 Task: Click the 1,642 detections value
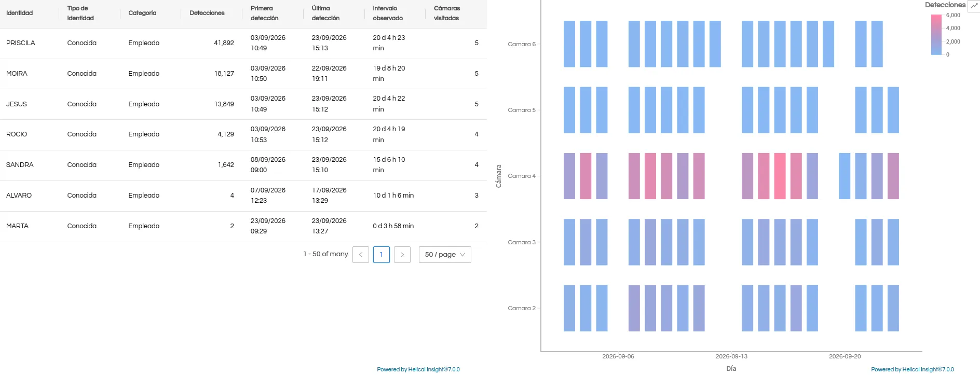point(226,165)
